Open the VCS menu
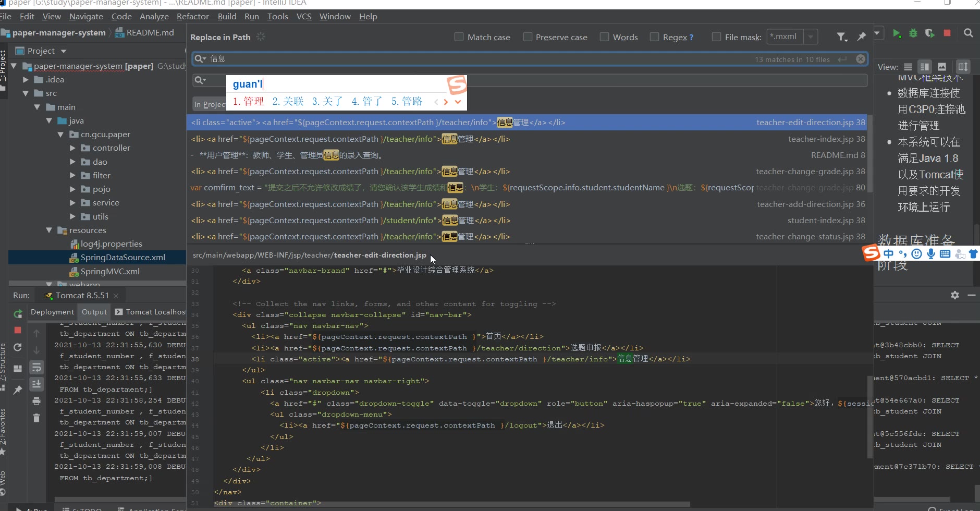 (x=304, y=17)
